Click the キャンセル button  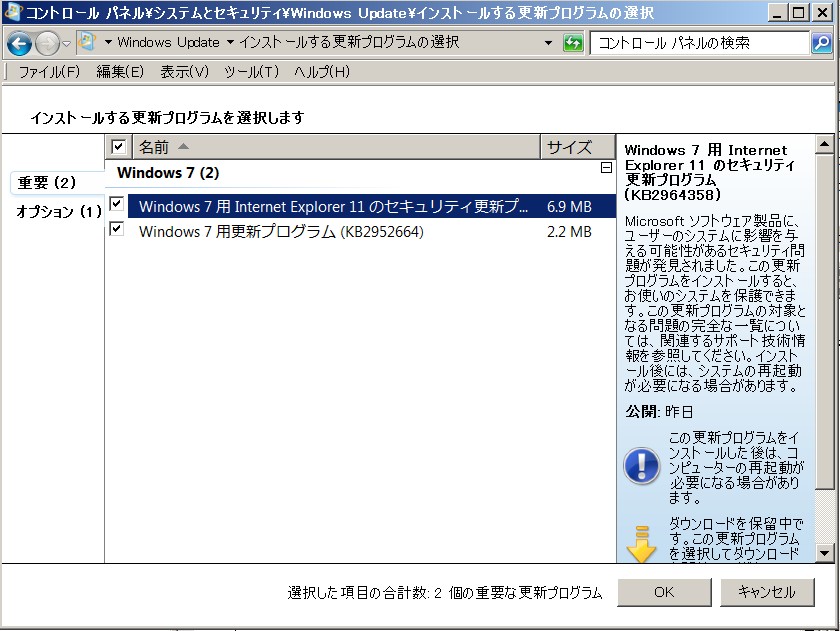coord(767,592)
